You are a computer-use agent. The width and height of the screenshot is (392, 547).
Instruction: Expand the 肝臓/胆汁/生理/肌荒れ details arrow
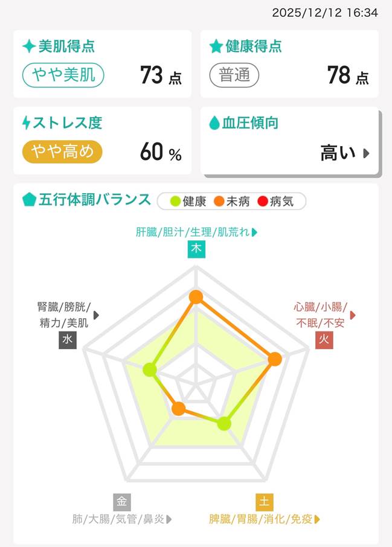254,232
